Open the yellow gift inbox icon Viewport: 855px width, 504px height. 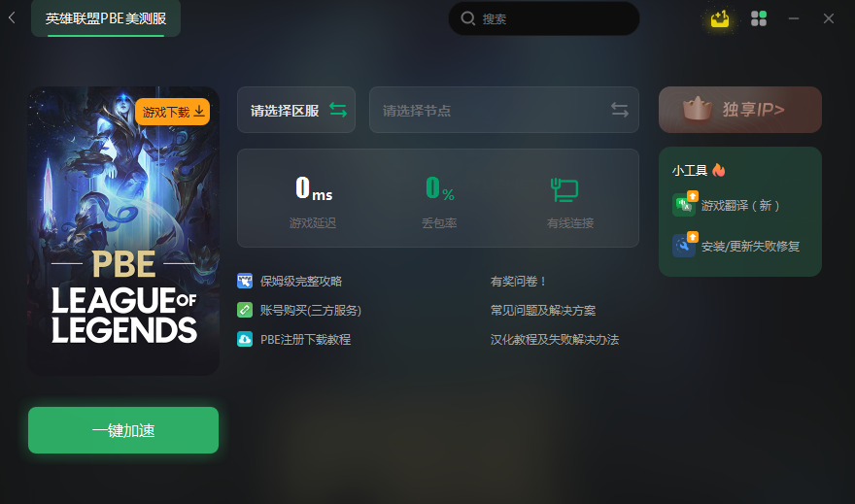click(719, 18)
